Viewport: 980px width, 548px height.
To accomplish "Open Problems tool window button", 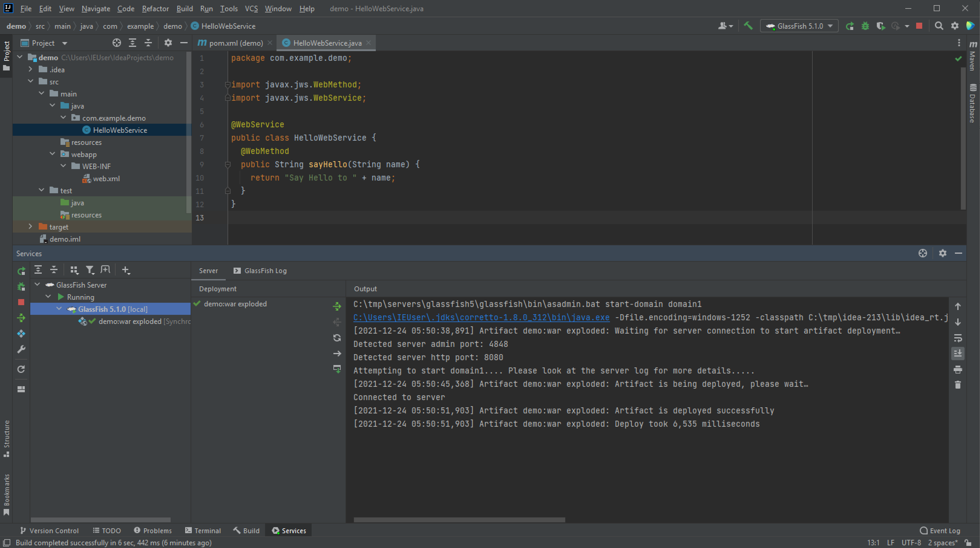I will 153,530.
